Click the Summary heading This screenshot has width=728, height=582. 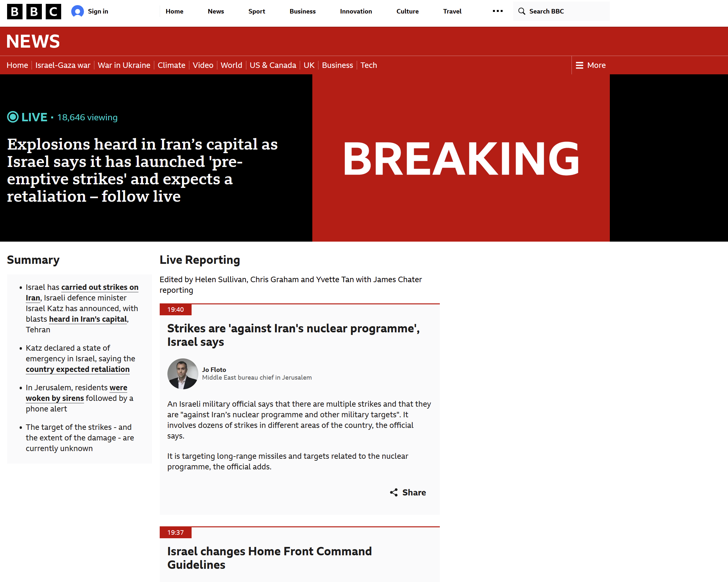tap(33, 260)
